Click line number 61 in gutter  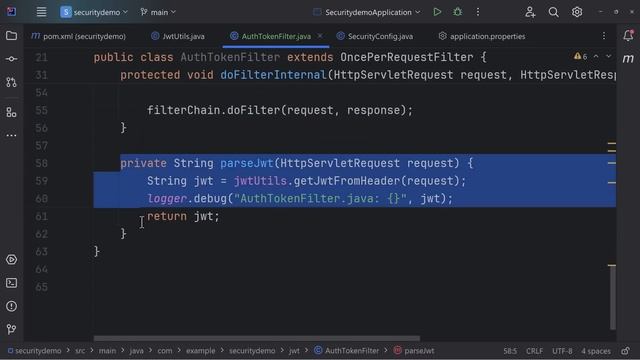coord(41,216)
